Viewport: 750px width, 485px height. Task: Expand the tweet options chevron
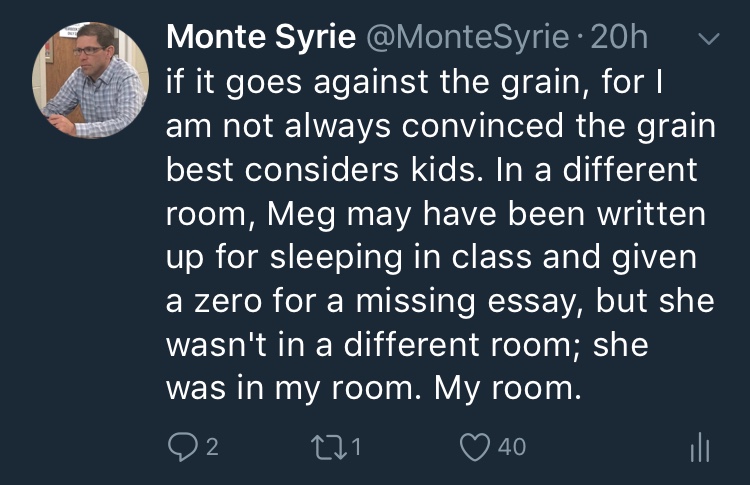(x=708, y=41)
